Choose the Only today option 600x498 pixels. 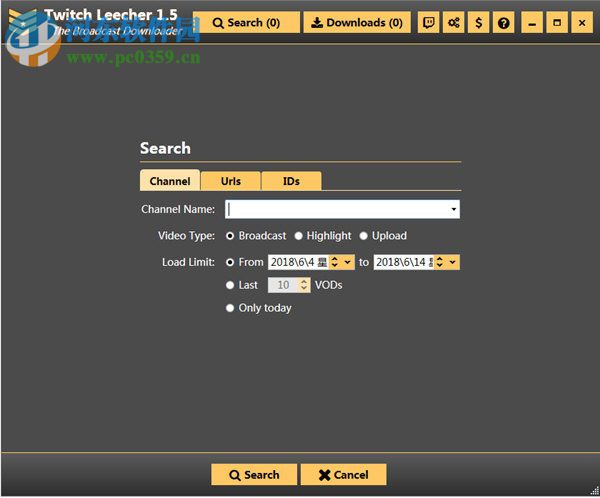click(259, 308)
